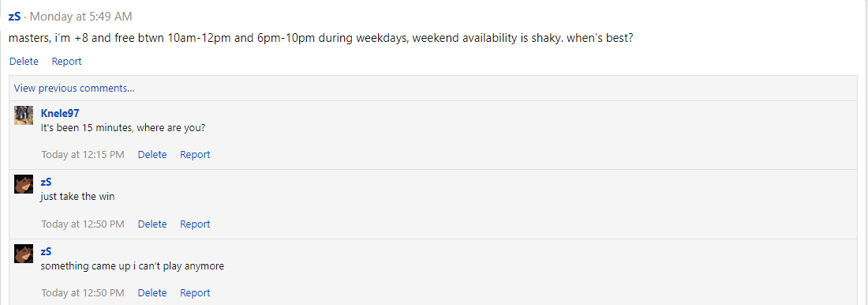Delete Knele97's 15 minutes comment
The height and width of the screenshot is (305, 868).
pos(152,155)
